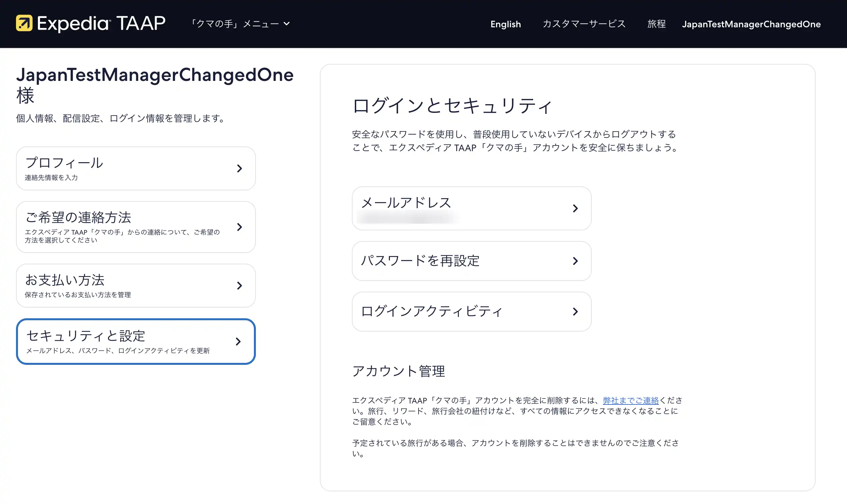Click the arrow on ログインアクティビティ row

click(x=575, y=312)
